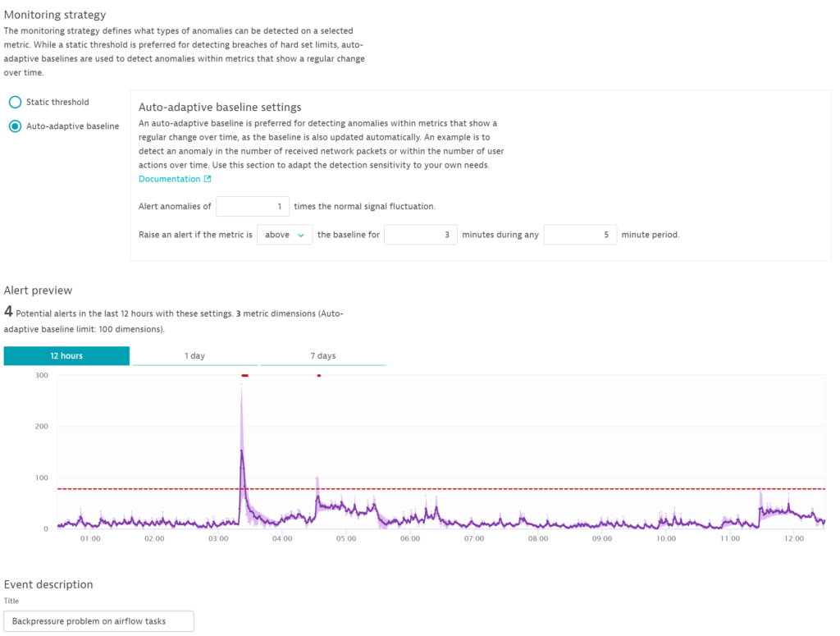Click the first red alert marker above the chart
840x636 pixels.
pos(244,376)
